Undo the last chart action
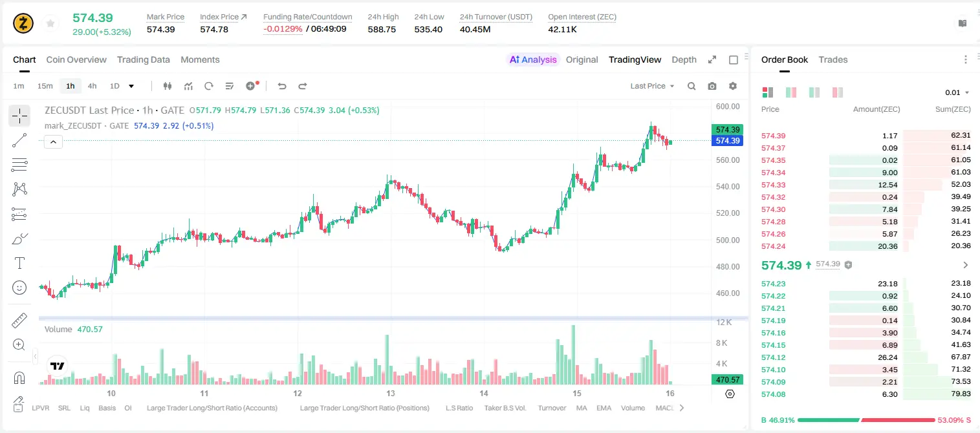The width and height of the screenshot is (980, 433). pos(282,86)
